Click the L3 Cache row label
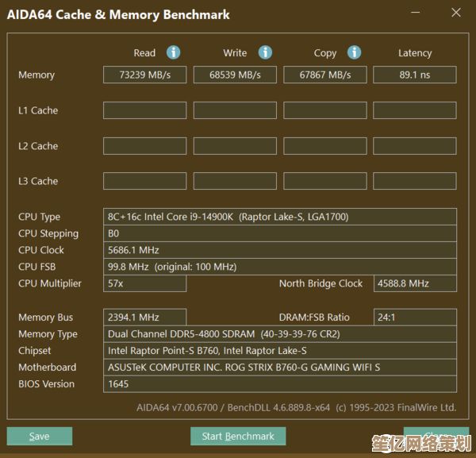Image resolution: width=476 pixels, height=458 pixels. (38, 181)
